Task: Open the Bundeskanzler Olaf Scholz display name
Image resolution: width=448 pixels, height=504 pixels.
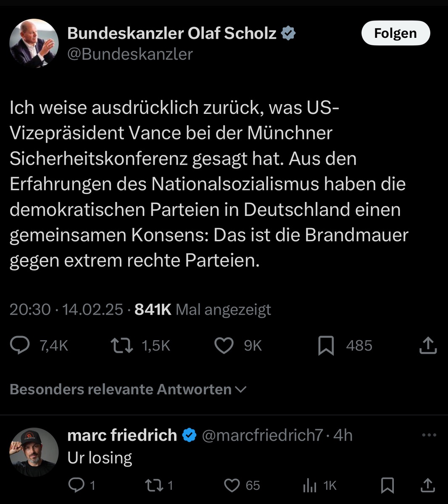Action: 172,33
